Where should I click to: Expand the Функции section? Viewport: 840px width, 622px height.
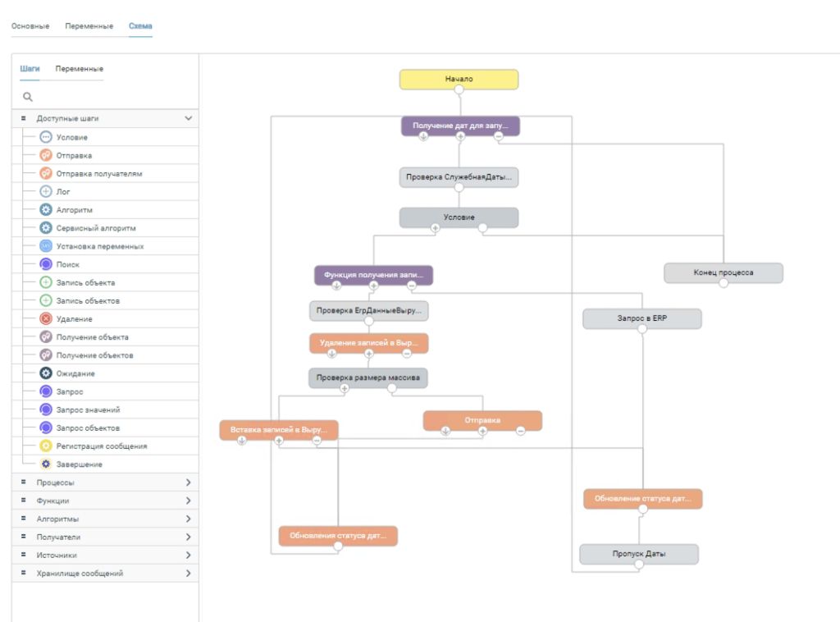tap(188, 501)
